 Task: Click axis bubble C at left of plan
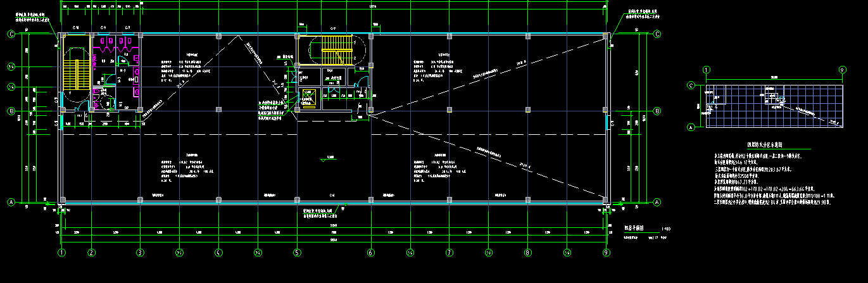coord(11,34)
